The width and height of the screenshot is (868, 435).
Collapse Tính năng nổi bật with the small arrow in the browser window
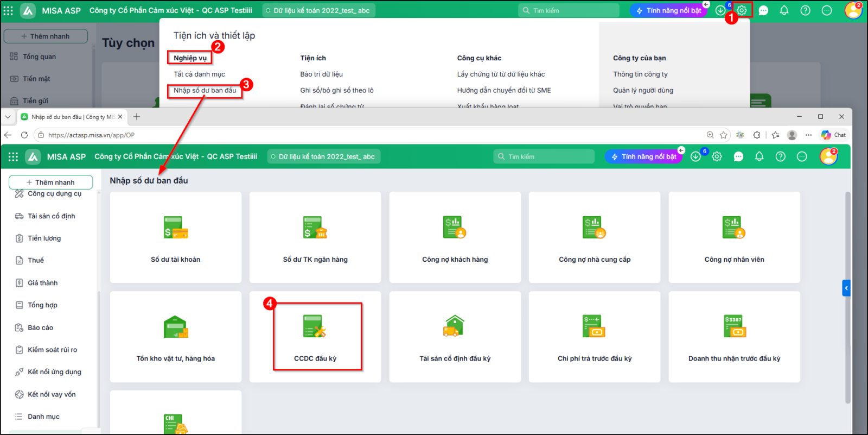(x=681, y=150)
